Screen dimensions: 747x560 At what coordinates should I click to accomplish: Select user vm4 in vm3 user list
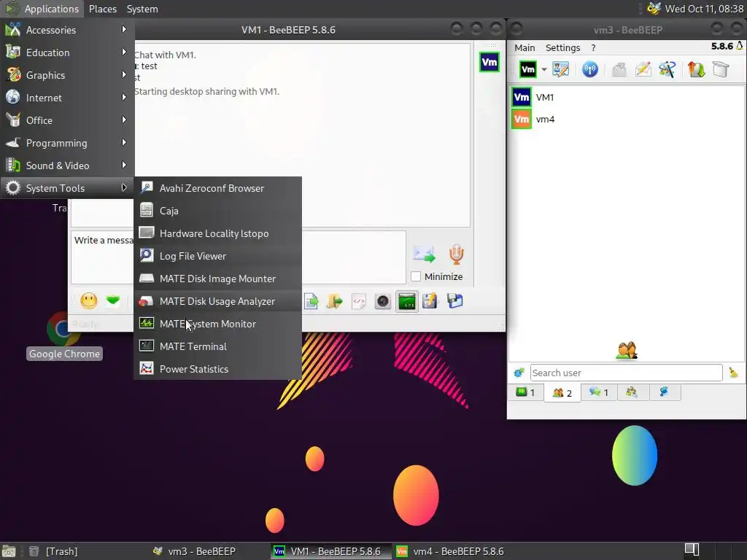(626, 119)
